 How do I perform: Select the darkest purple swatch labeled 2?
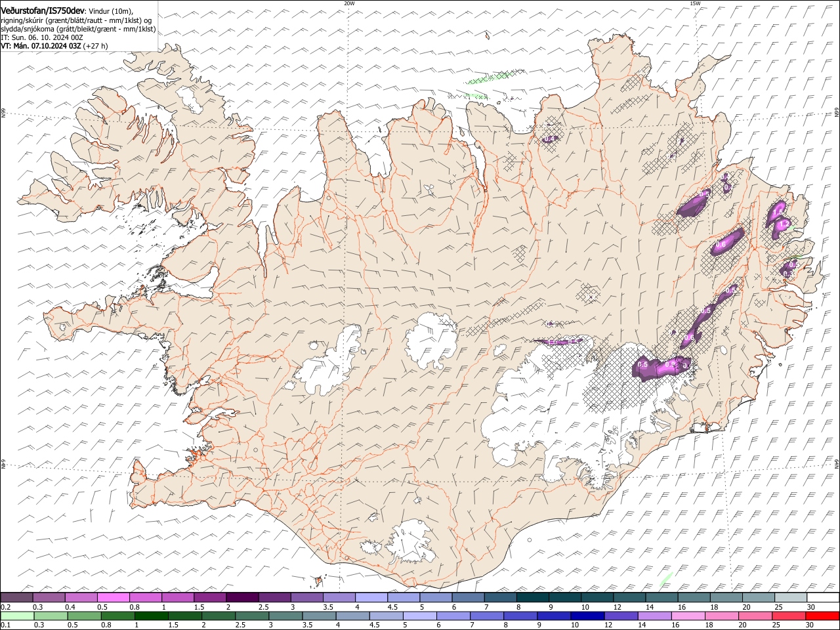point(242,598)
